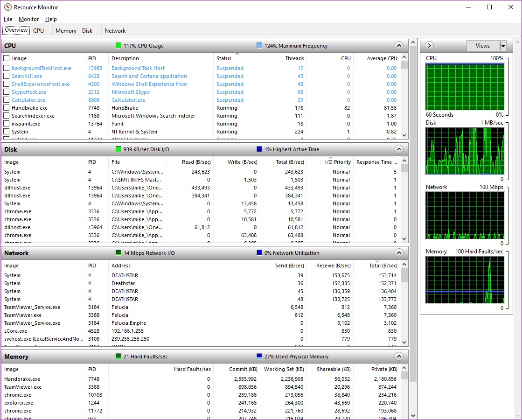522x420 pixels.
Task: Click the blue Maximum Frequency indicator square
Action: tap(259, 46)
